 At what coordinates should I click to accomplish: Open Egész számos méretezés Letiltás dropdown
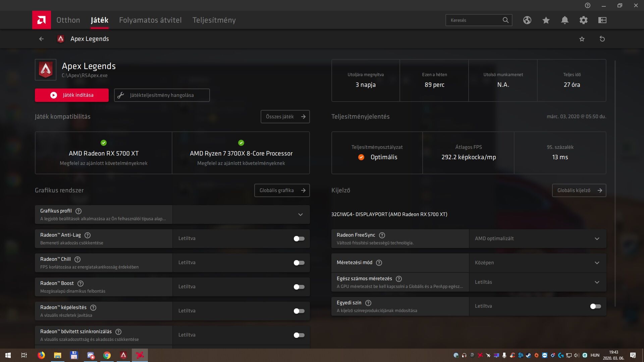point(538,282)
